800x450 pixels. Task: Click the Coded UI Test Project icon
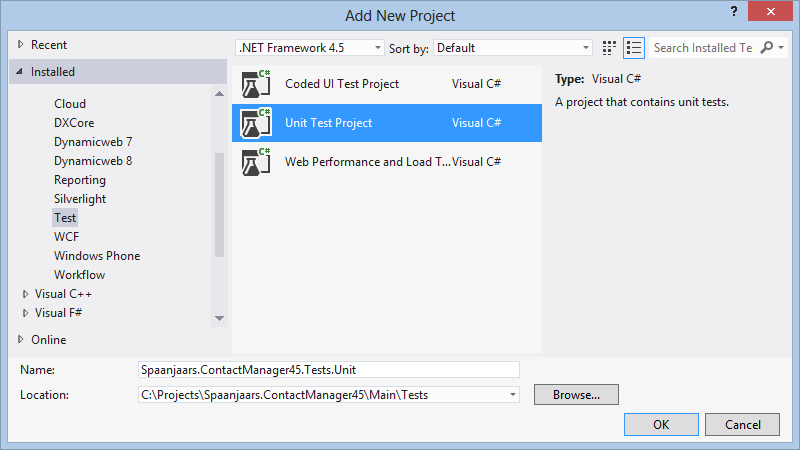click(256, 84)
